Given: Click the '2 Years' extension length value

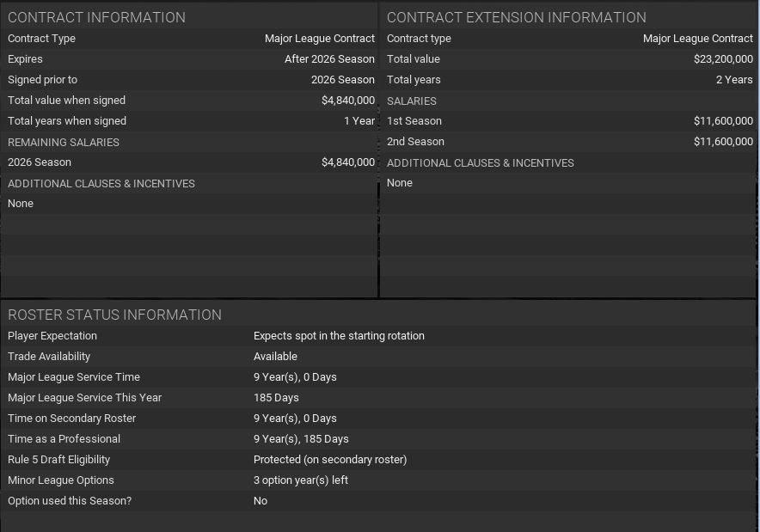Looking at the screenshot, I should tap(734, 80).
